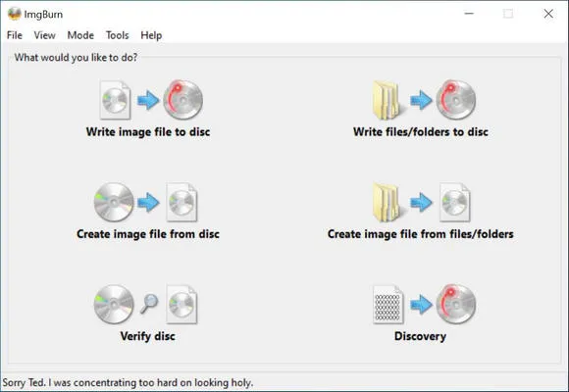Select the Create image file from disc icon

[x=145, y=202]
